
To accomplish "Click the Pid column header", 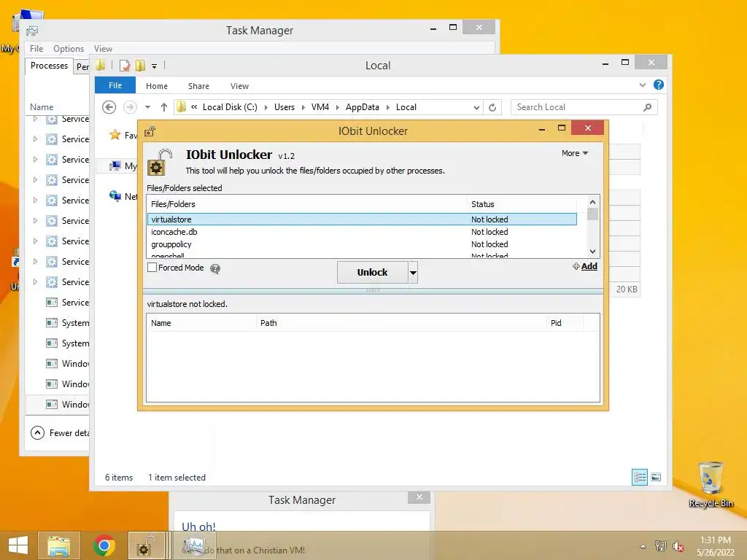I will pyautogui.click(x=565, y=323).
